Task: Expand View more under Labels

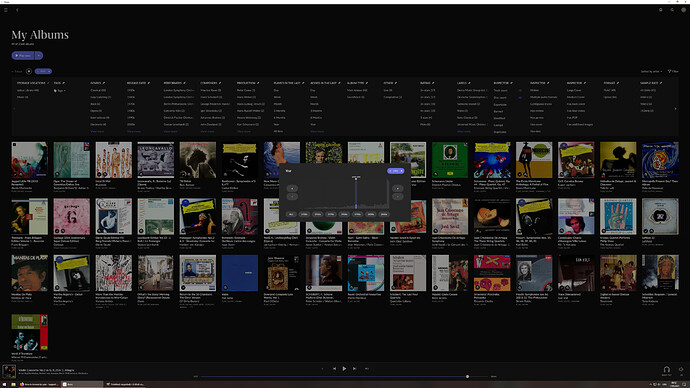Action: coord(464,131)
